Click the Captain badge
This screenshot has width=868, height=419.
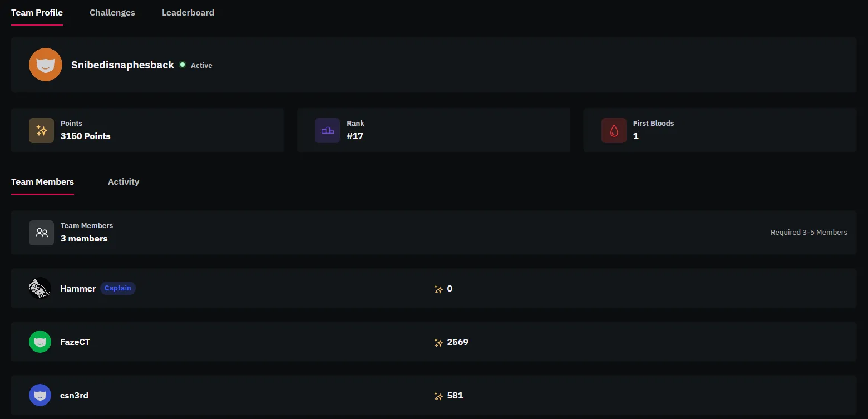118,288
